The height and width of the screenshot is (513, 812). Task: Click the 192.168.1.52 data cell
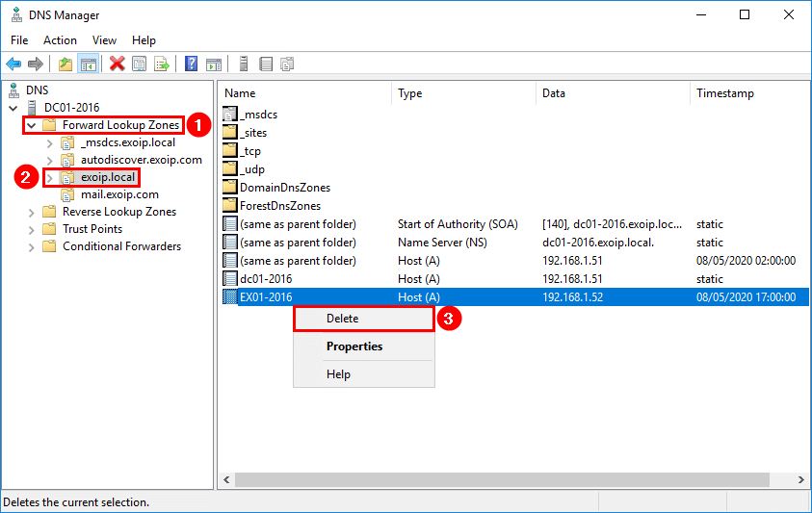573,297
